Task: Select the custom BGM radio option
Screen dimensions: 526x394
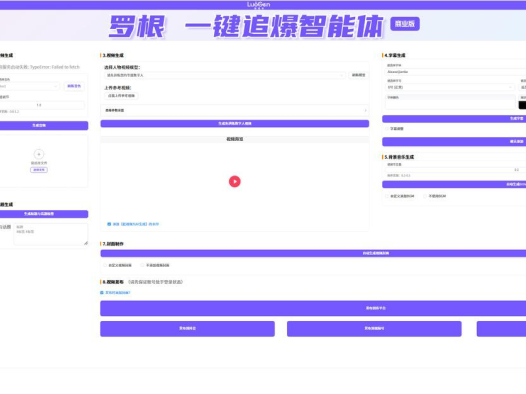Action: tap(387, 196)
